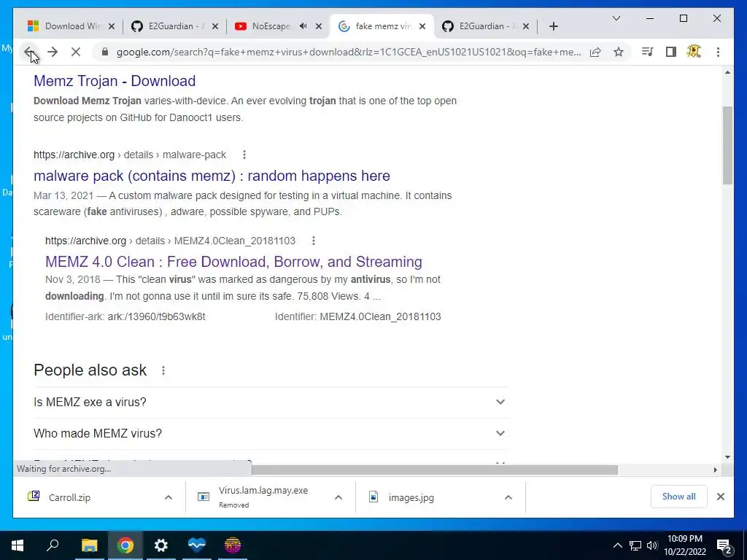Image resolution: width=747 pixels, height=560 pixels.
Task: Click the address bar URL field
Action: pos(348,52)
